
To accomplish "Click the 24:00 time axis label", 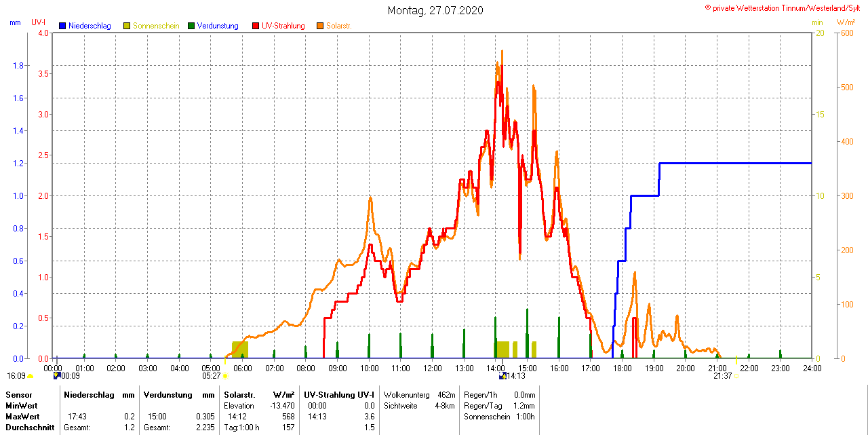I will [812, 368].
